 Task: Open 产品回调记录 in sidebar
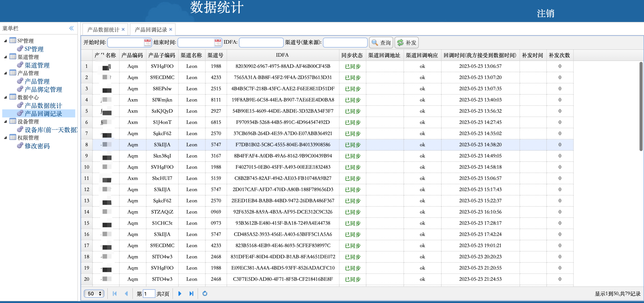pyautogui.click(x=43, y=114)
